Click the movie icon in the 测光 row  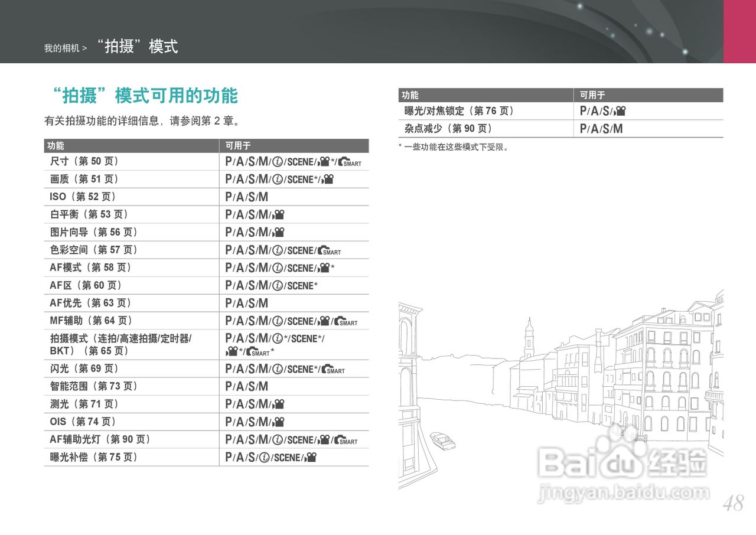click(x=279, y=404)
